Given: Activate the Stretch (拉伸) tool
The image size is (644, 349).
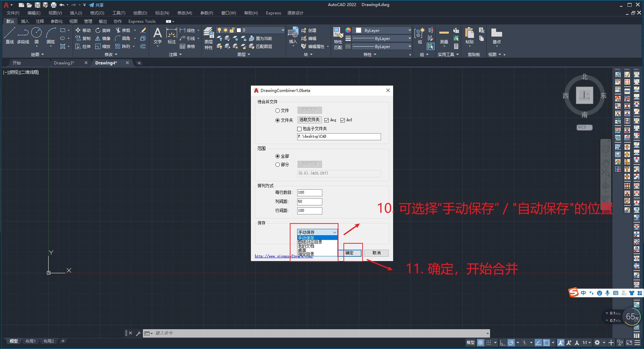Looking at the screenshot, I should pyautogui.click(x=83, y=46).
